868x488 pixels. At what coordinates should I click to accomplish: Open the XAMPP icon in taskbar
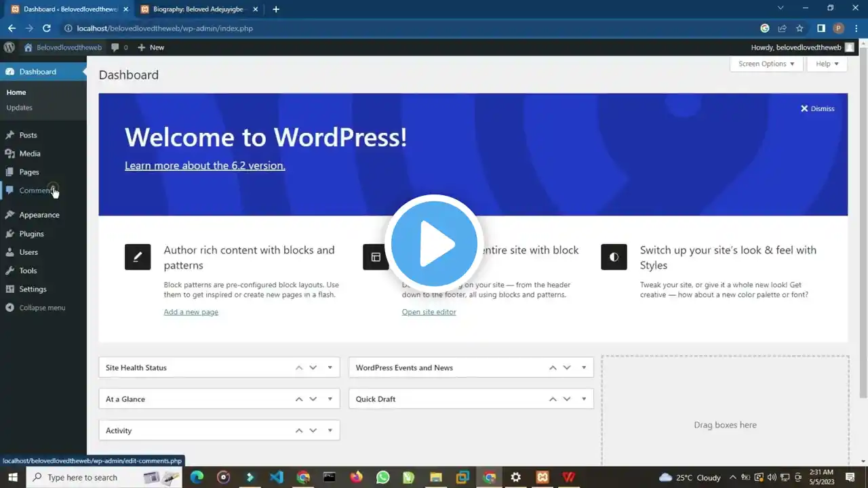(542, 477)
